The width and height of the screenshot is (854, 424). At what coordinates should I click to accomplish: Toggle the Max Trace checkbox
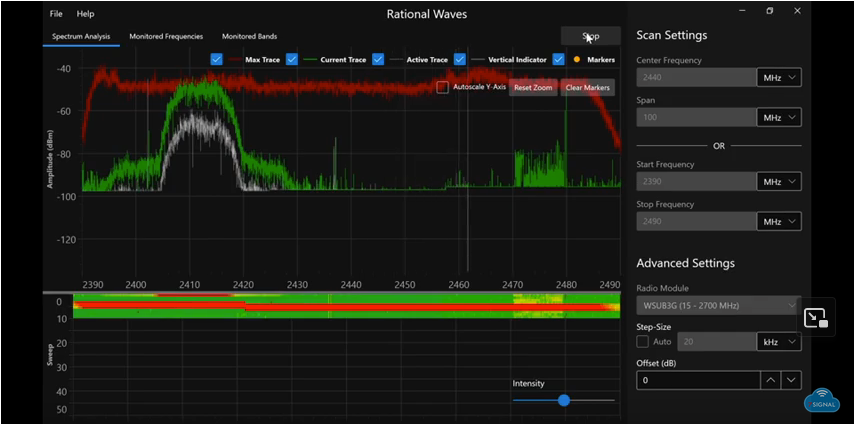click(x=217, y=60)
